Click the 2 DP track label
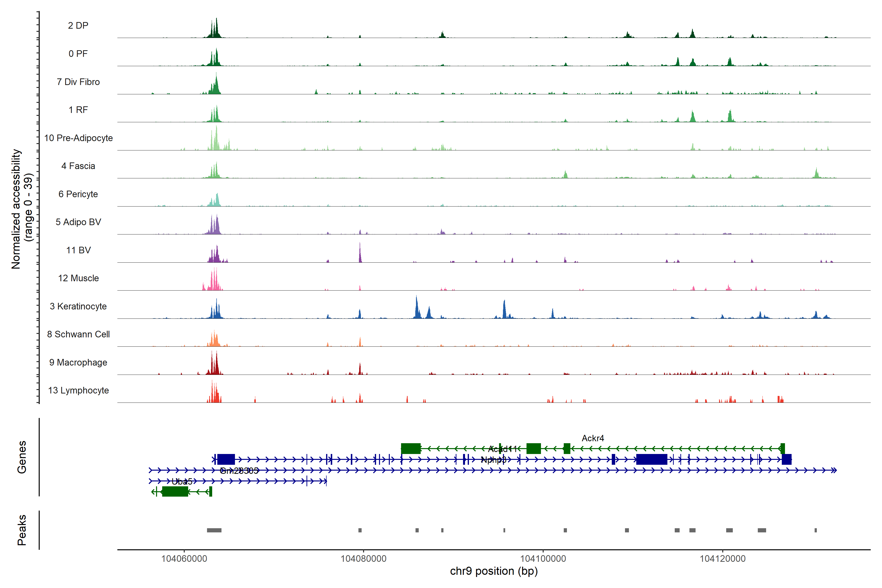Screen dimensions: 882x588 click(78, 25)
